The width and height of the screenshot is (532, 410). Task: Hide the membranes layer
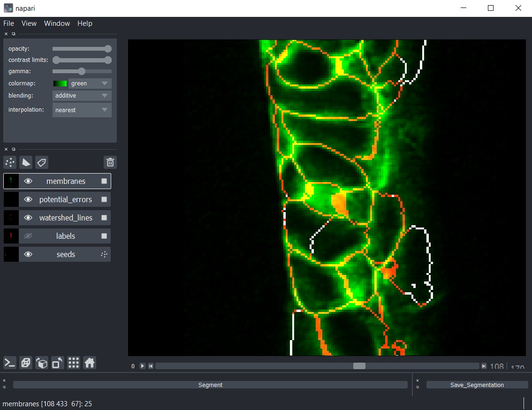[x=28, y=181]
